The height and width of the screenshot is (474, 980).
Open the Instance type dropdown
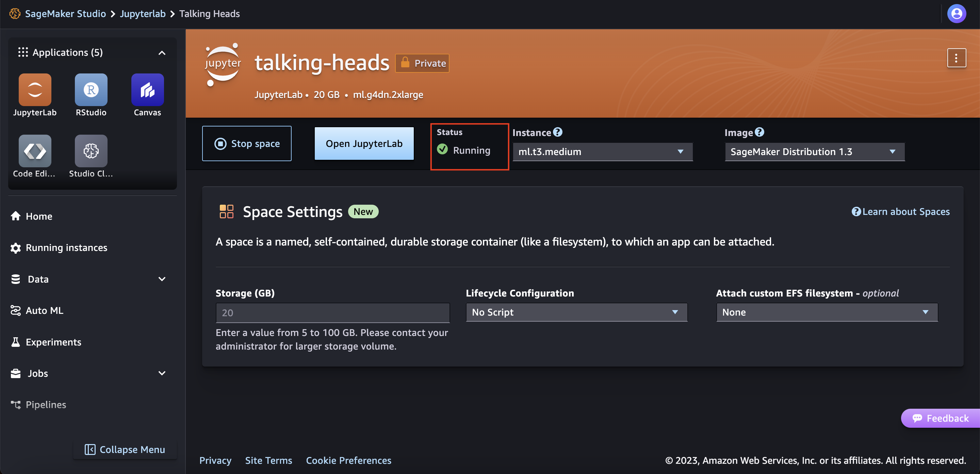[x=602, y=152]
